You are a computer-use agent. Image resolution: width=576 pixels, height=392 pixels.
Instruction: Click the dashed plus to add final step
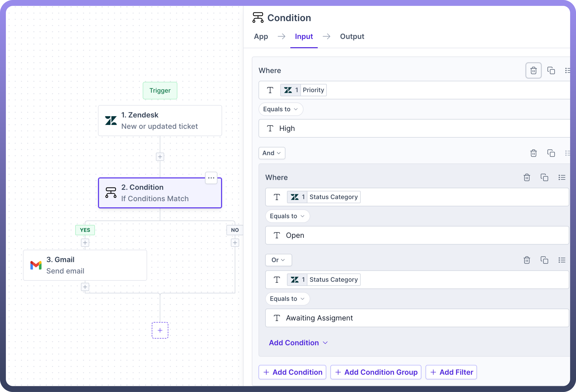point(160,330)
